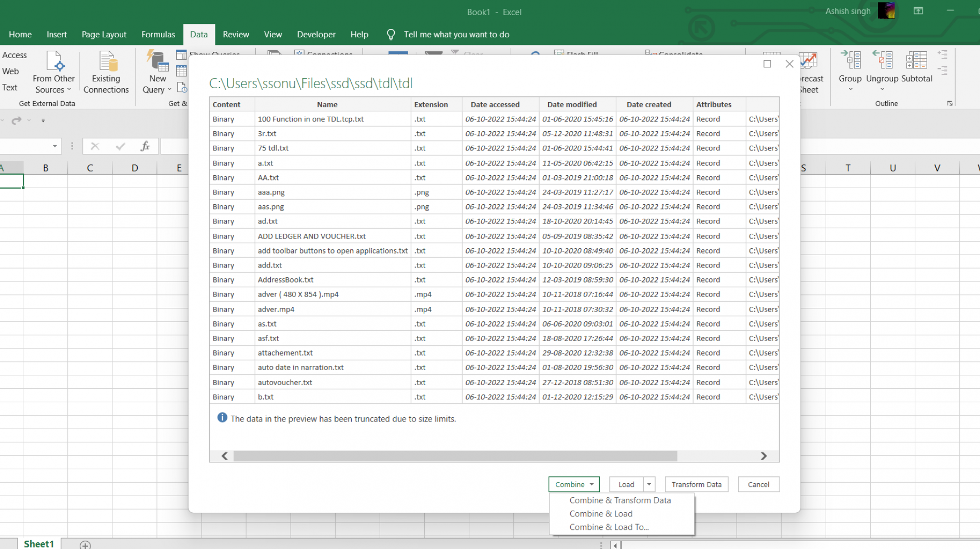Open the Load dropdown arrow
The height and width of the screenshot is (549, 980).
(649, 484)
